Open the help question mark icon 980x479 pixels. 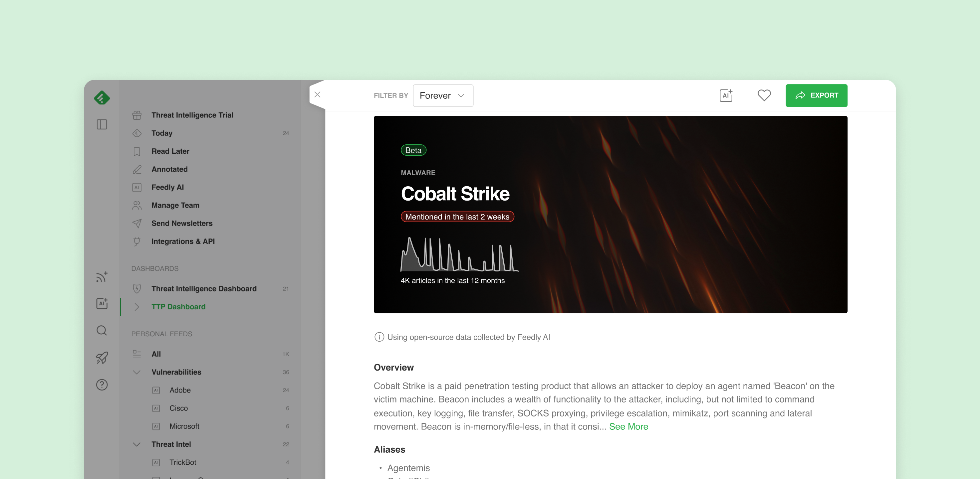point(102,385)
